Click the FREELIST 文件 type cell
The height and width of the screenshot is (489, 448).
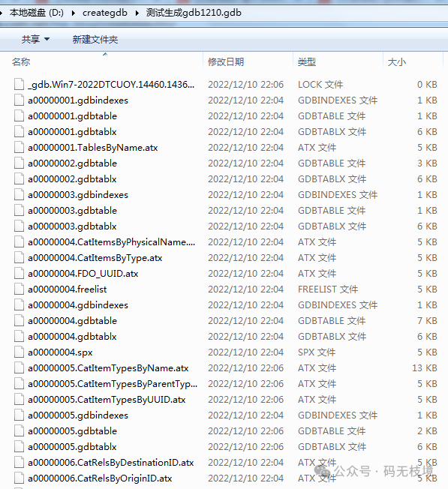tap(328, 289)
